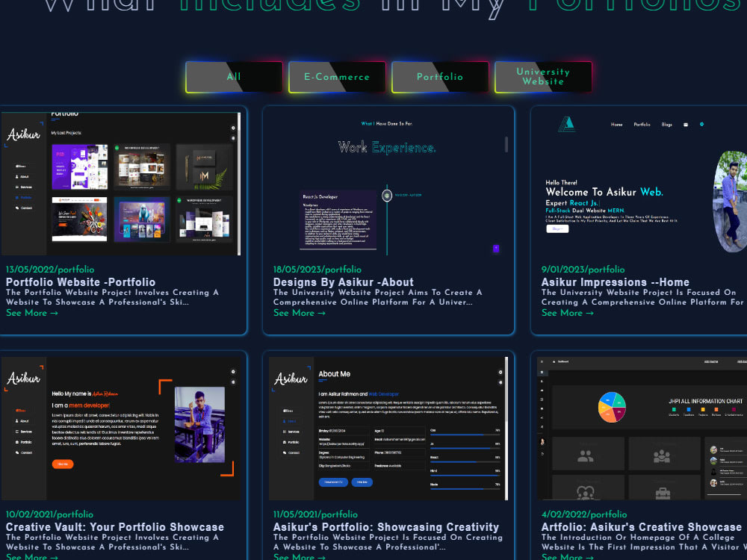This screenshot has width=747, height=560.
Task: Click the 13/05/2022/portfolio date label
Action: [50, 270]
